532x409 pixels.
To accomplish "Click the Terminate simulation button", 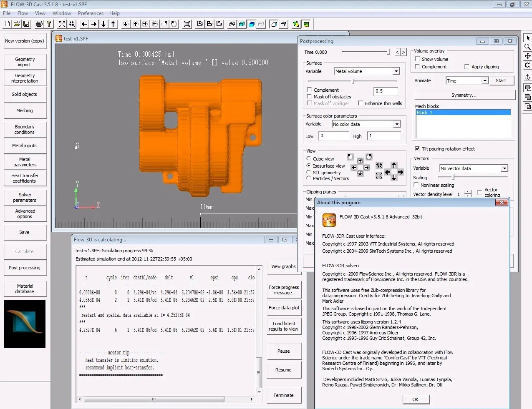I will [284, 395].
